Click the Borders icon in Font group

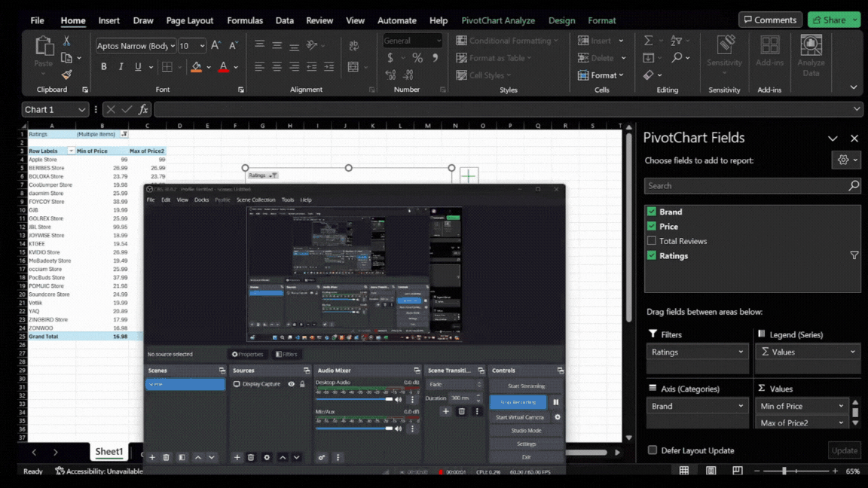click(x=167, y=67)
